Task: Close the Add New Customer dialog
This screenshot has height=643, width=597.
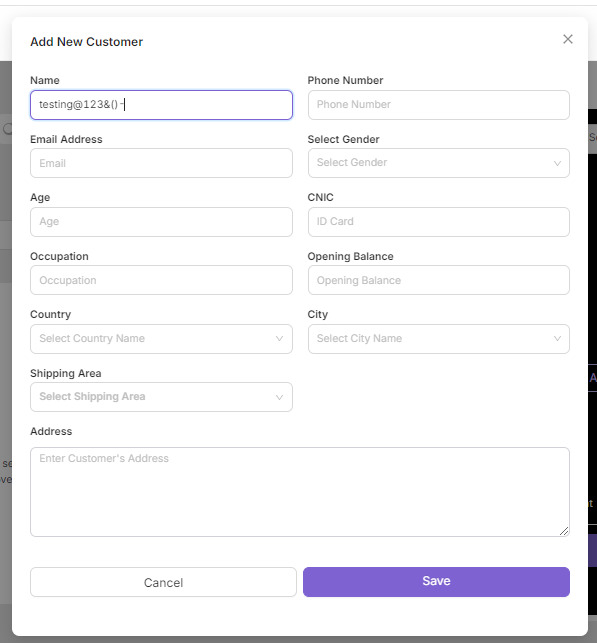Action: tap(568, 39)
